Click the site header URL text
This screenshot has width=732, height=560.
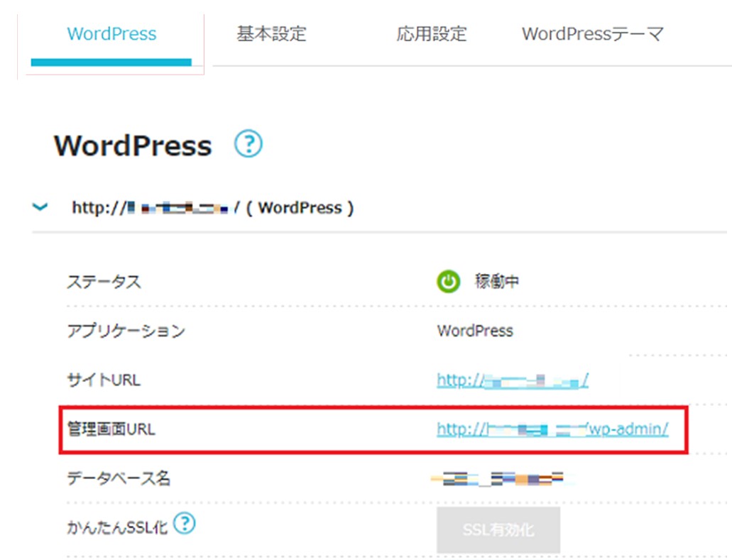(213, 208)
